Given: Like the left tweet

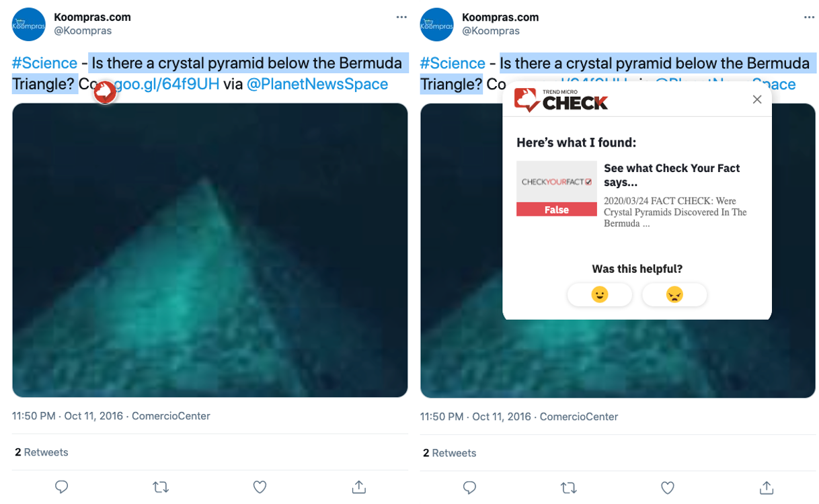Looking at the screenshot, I should [260, 487].
